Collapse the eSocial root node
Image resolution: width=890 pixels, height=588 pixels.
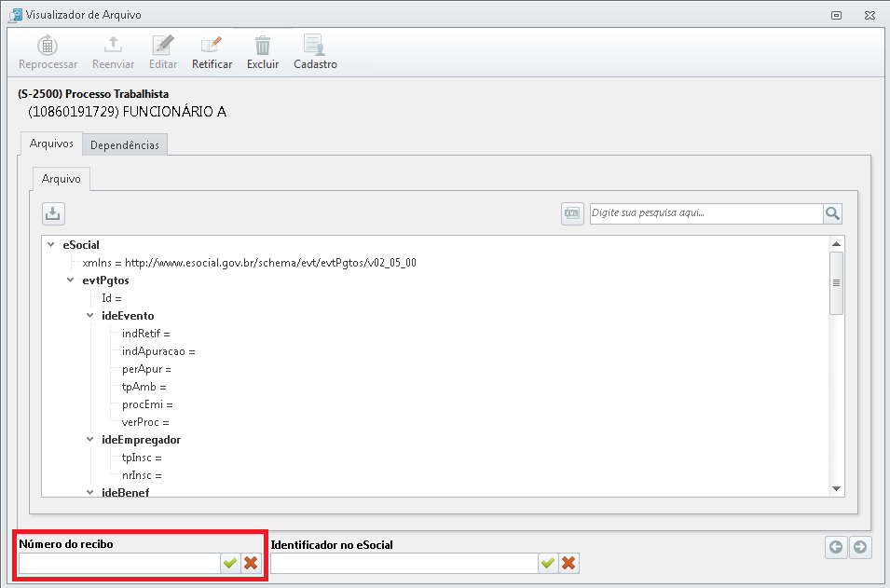[51, 245]
